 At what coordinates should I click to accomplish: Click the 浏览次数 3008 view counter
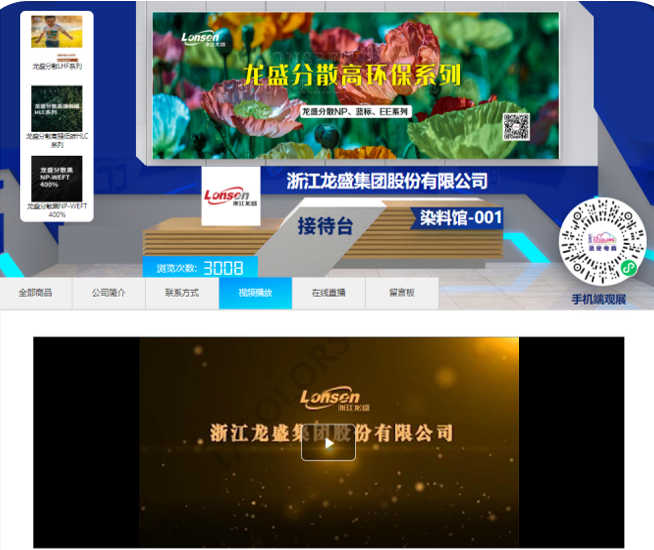[200, 268]
